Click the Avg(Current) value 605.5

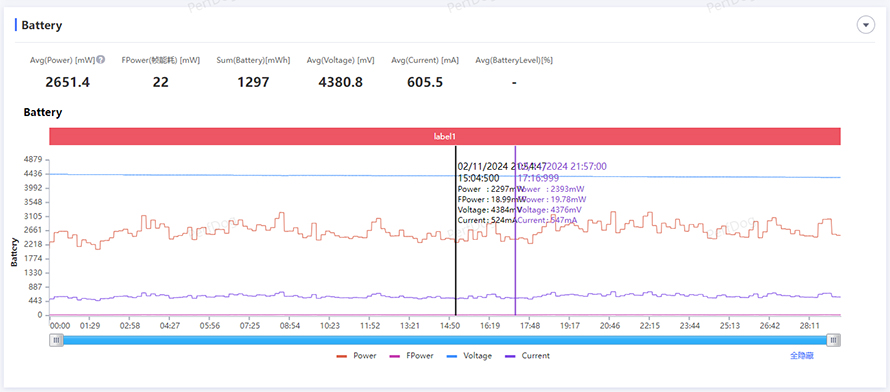425,82
